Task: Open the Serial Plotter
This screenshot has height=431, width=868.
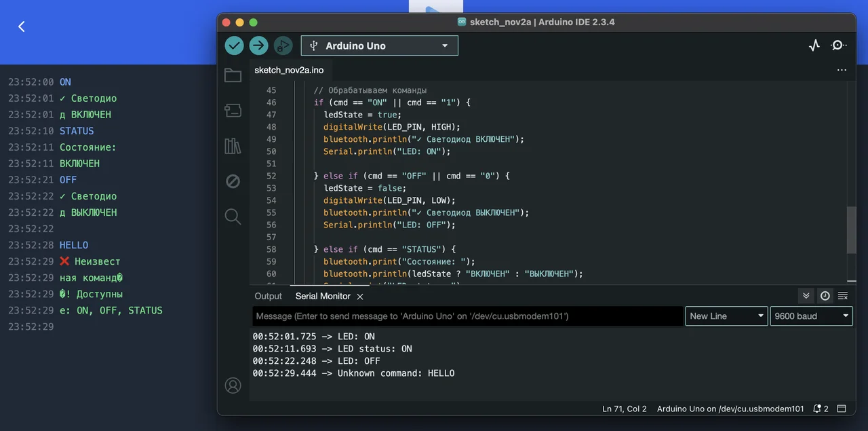Action: [x=814, y=45]
